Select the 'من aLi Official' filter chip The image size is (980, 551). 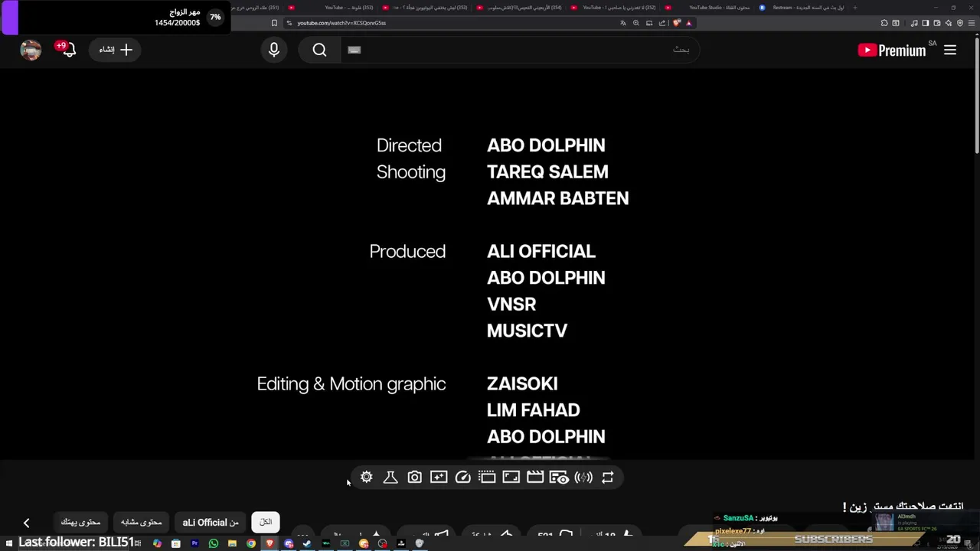click(x=211, y=522)
